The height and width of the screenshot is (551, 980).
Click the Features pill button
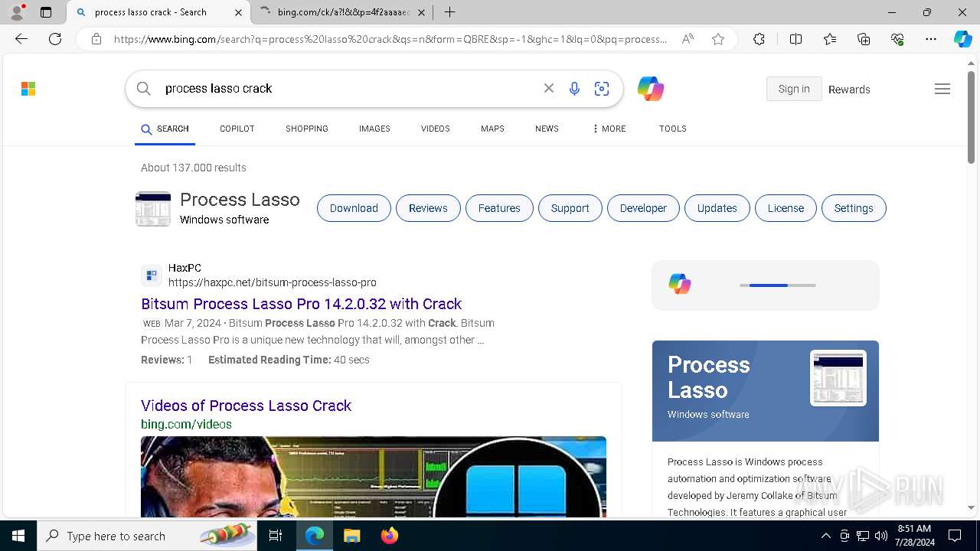pyautogui.click(x=499, y=208)
